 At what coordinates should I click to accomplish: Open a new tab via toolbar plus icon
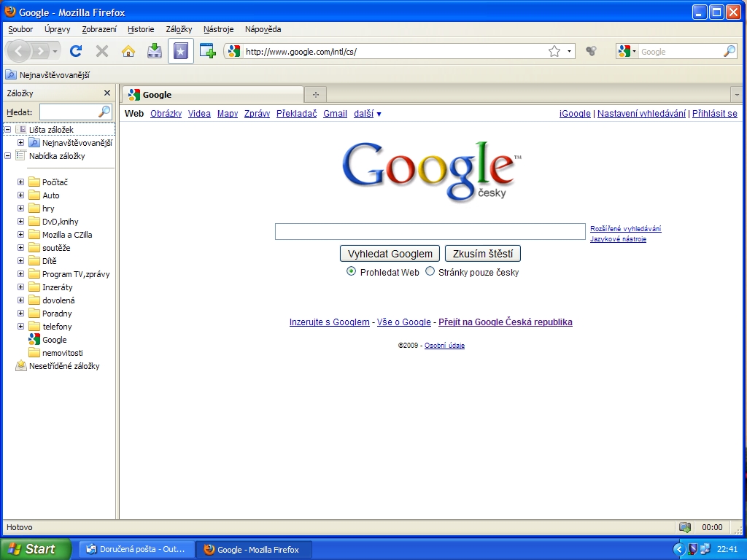point(208,51)
